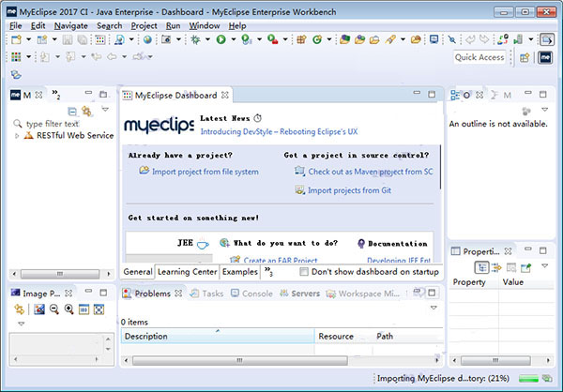Screen dimensions: 563x392
Task: Click the New Java package icon
Action: (301, 39)
